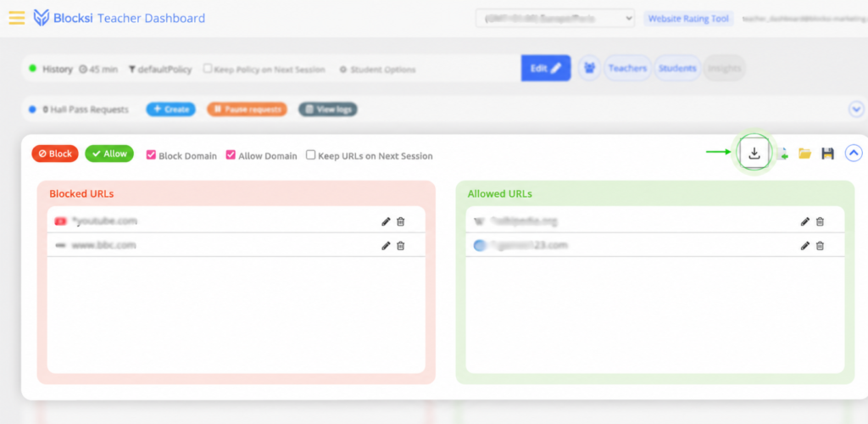Click the Allowed URLs heading
Viewport: 868px width, 424px height.
(500, 193)
